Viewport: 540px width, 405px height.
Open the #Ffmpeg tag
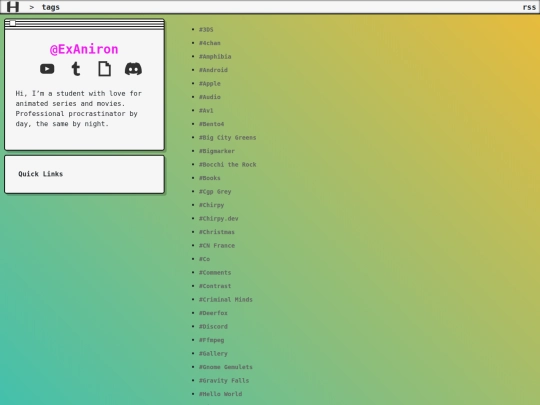[x=211, y=340]
